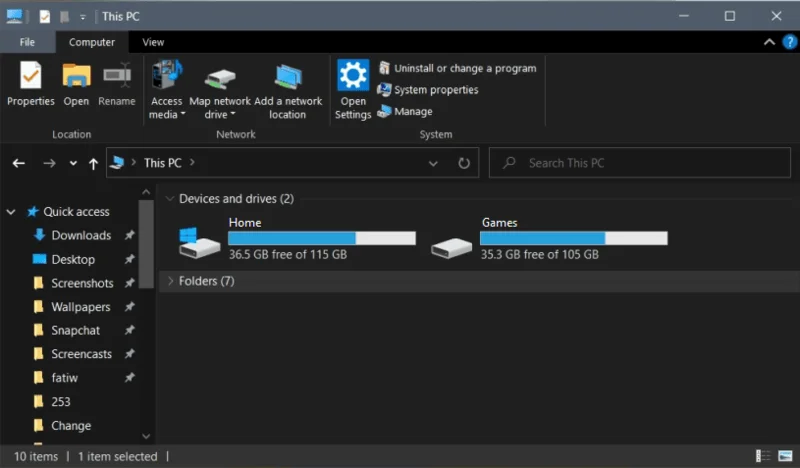Click the Search This PC field
The image size is (800, 468).
(x=640, y=163)
